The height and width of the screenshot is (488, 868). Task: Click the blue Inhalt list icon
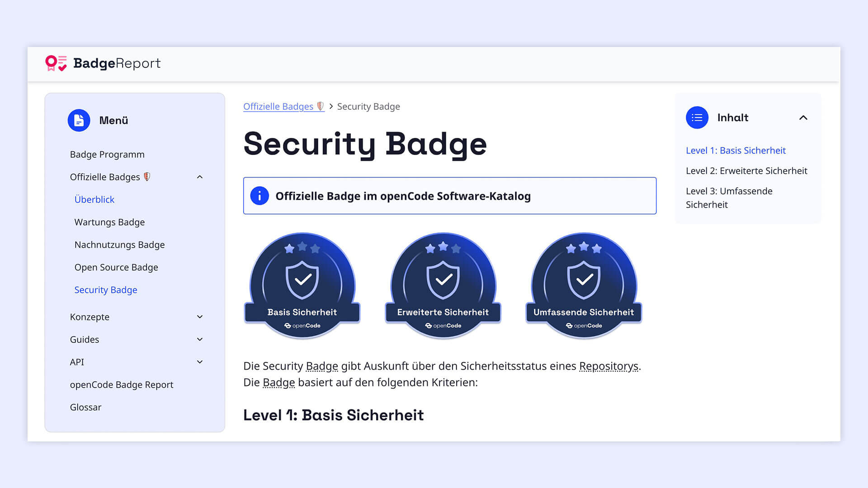coord(697,117)
